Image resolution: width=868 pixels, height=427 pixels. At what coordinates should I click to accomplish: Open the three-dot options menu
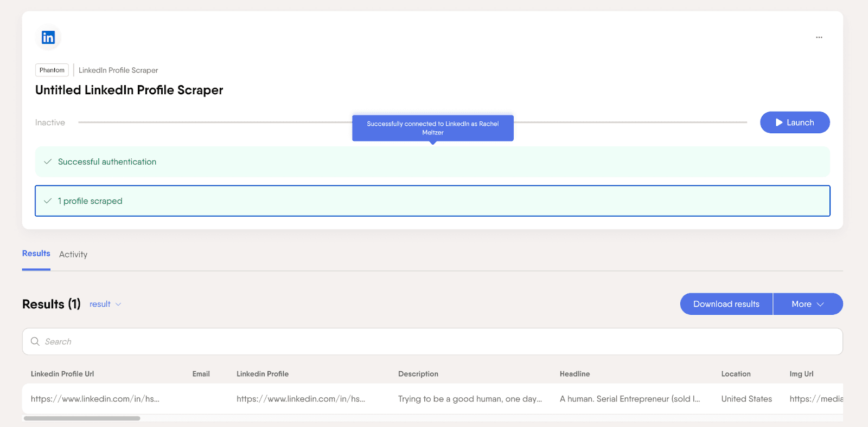pos(819,37)
